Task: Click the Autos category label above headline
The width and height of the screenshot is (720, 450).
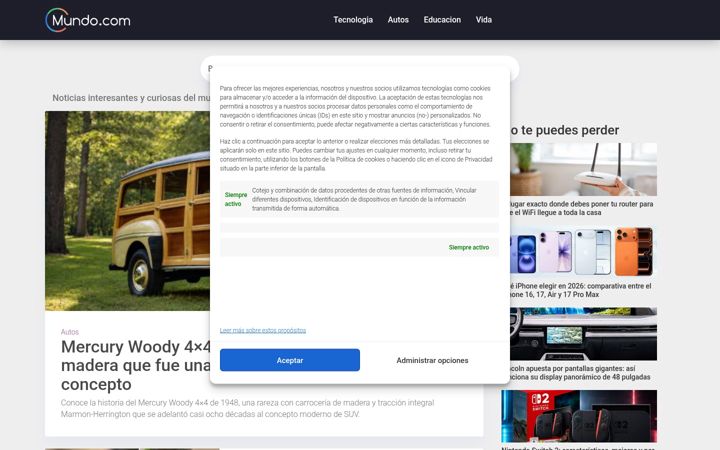Action: pyautogui.click(x=70, y=332)
